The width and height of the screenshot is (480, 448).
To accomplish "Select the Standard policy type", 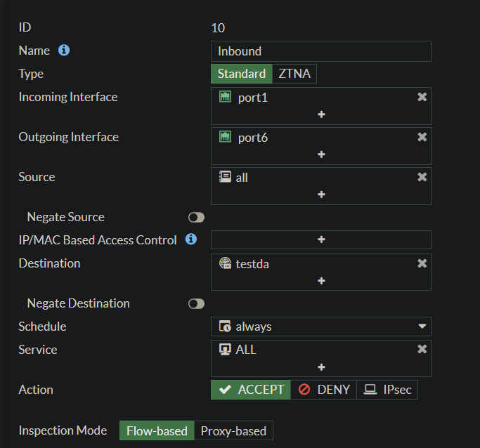I will coord(241,74).
